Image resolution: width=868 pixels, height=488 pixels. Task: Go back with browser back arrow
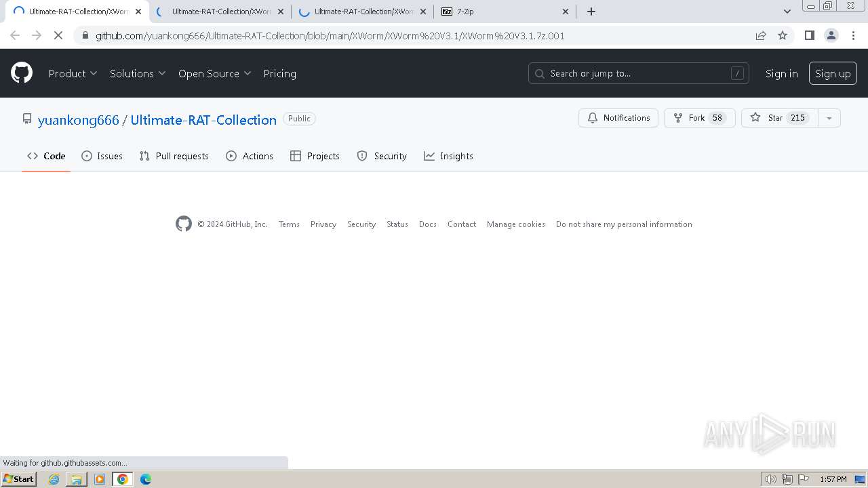tap(15, 35)
